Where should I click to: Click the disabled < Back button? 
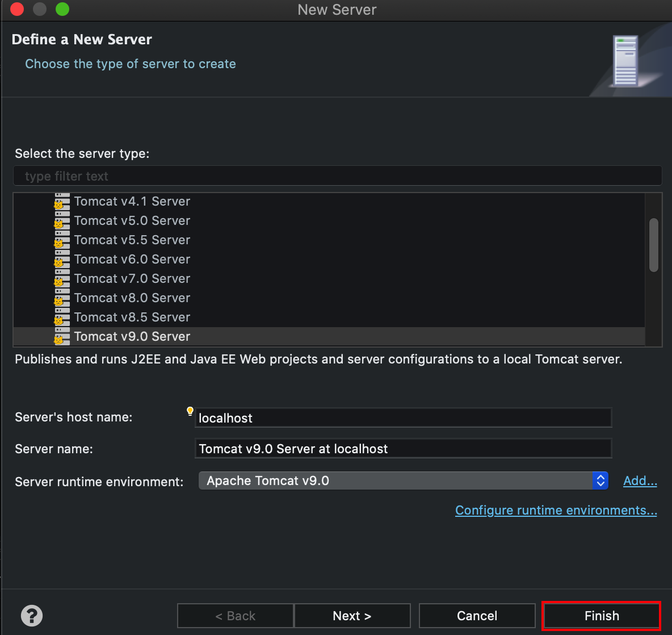(236, 616)
